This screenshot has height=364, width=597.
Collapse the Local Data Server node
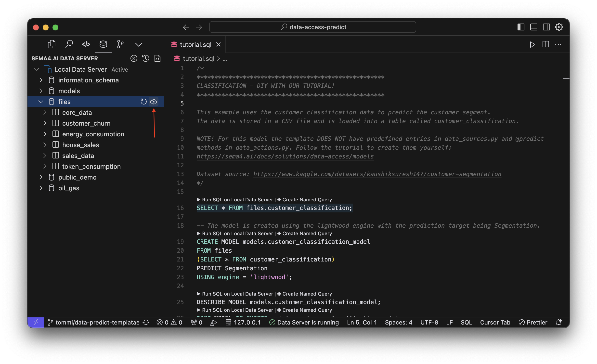pos(37,69)
